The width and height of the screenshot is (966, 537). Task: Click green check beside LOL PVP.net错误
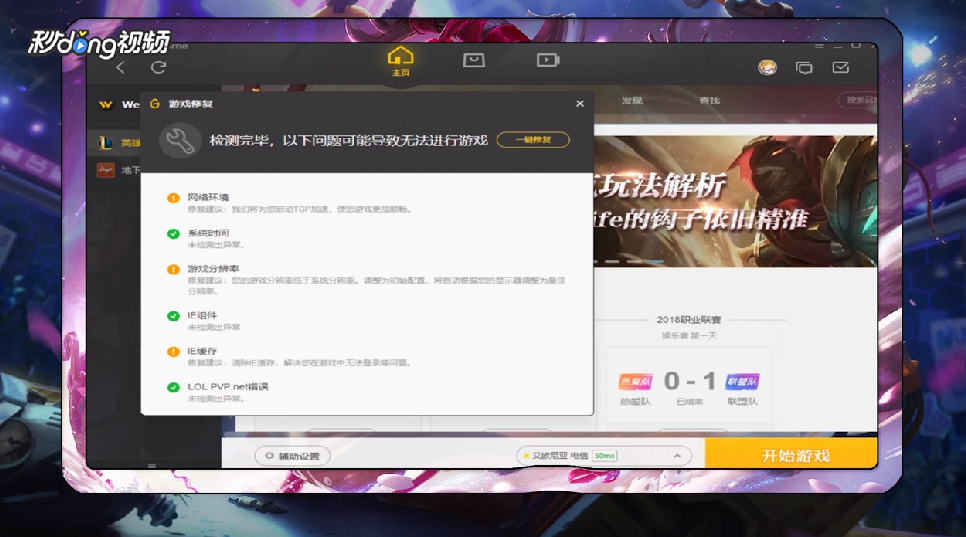(x=173, y=387)
